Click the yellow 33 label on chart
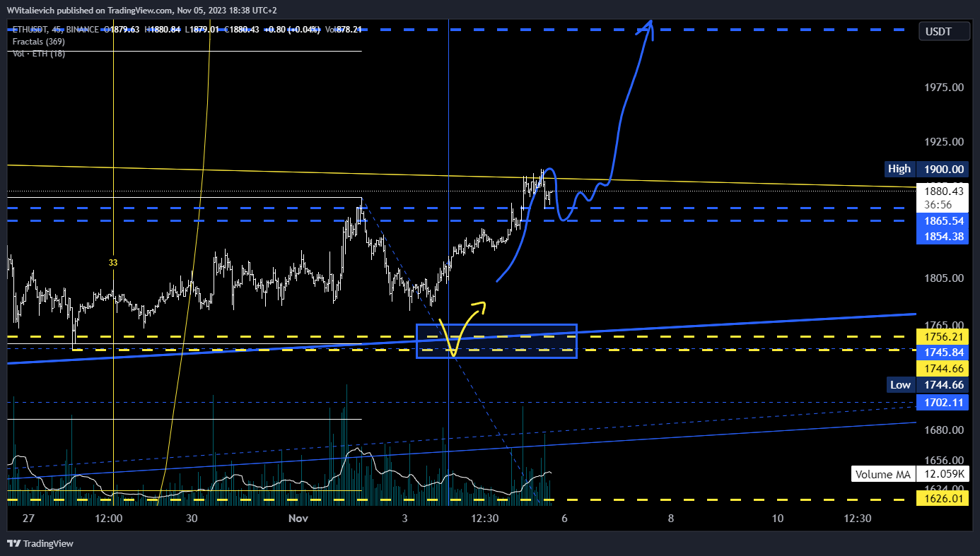The height and width of the screenshot is (556, 980). (113, 263)
